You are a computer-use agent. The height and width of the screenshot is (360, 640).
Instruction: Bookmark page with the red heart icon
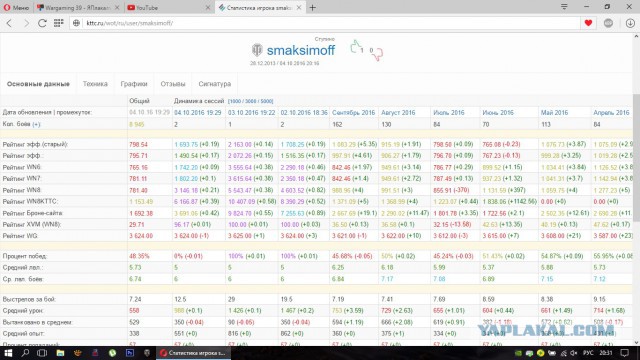coord(588,23)
